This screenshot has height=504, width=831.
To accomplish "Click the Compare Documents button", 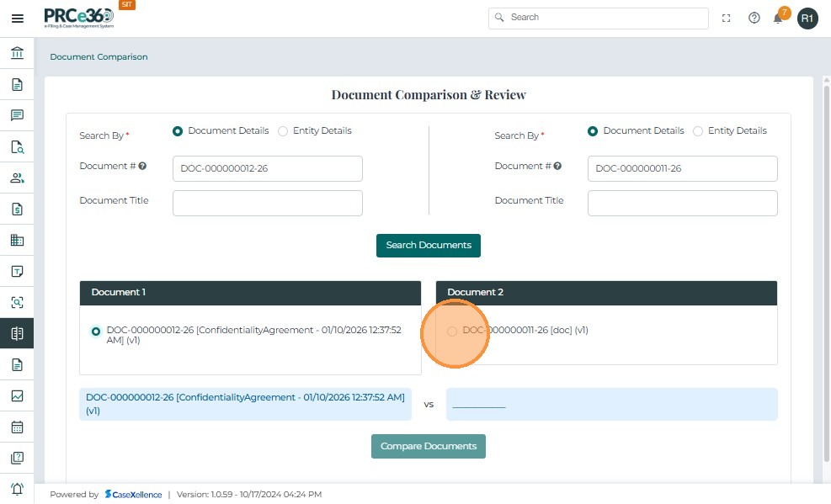I will 429,446.
